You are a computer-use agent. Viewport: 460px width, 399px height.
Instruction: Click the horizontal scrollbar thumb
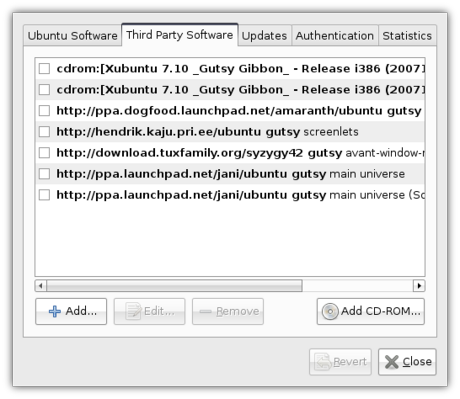point(174,286)
